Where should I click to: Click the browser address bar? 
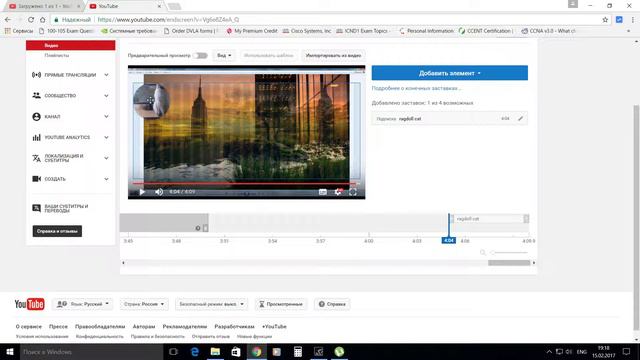[x=327, y=20]
